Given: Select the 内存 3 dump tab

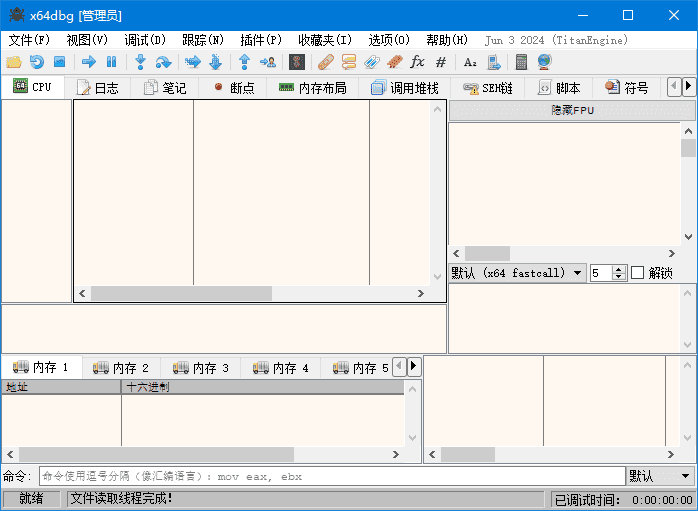Looking at the screenshot, I should [x=201, y=368].
